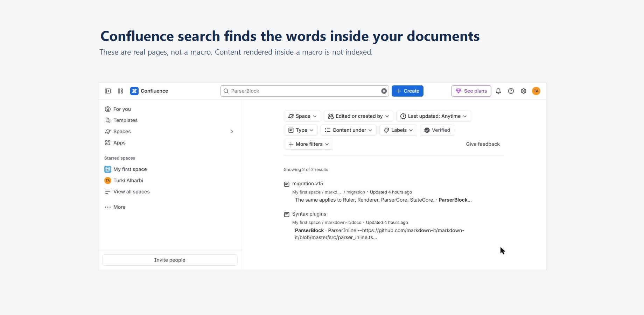Click 'Showing 2 of 2 results' text

306,170
